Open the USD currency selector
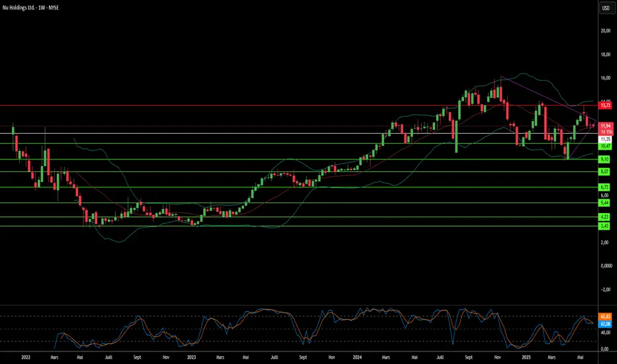Screen dimensions: 617x364 606,8
